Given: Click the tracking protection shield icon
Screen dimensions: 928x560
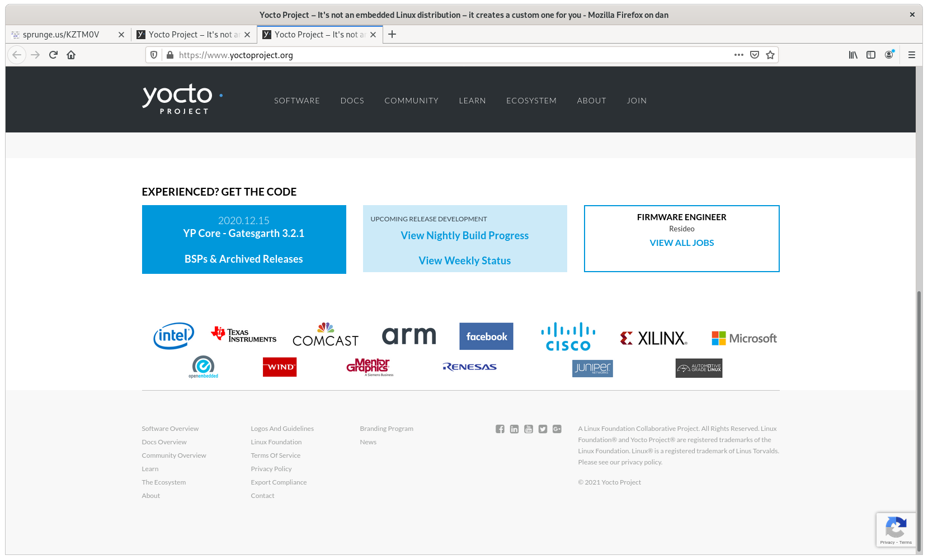Looking at the screenshot, I should (x=154, y=55).
